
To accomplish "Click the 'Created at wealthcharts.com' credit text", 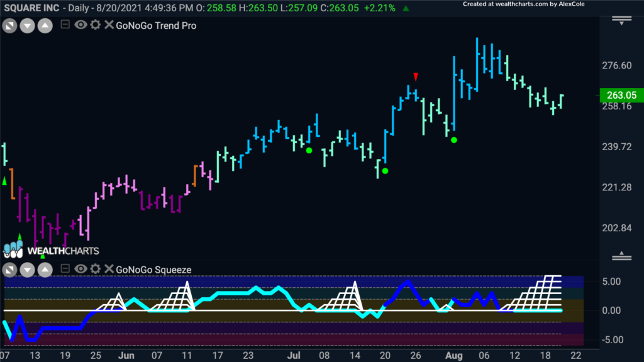I will (x=523, y=4).
